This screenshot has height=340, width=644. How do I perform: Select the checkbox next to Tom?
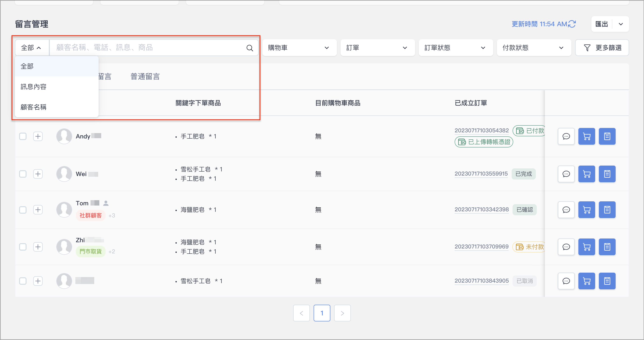click(x=23, y=210)
